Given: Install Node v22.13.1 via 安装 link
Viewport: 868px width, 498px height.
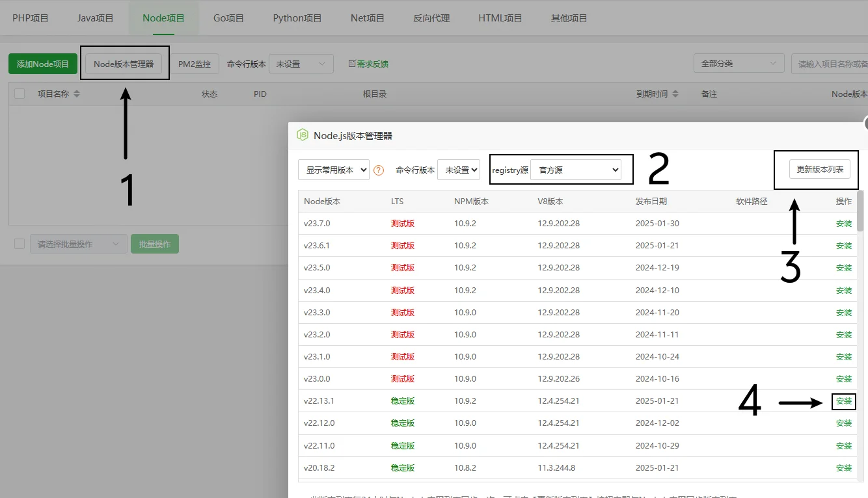Looking at the screenshot, I should click(844, 401).
